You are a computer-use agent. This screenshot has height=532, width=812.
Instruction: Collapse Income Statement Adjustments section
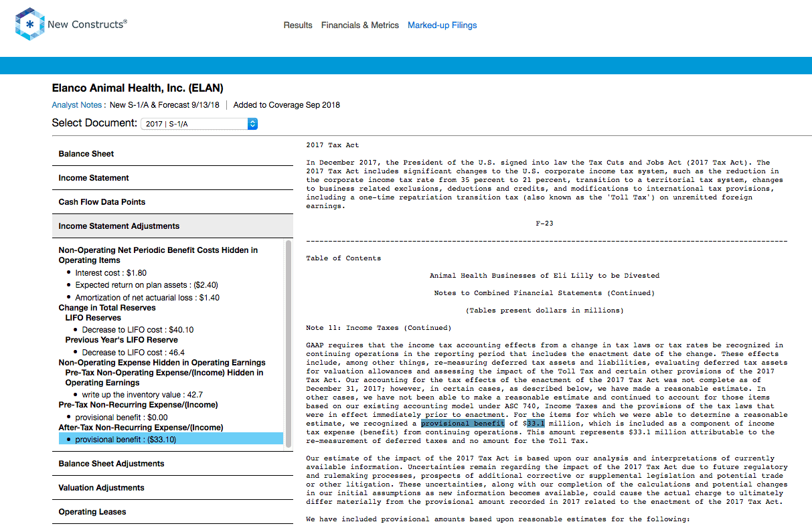tap(173, 226)
